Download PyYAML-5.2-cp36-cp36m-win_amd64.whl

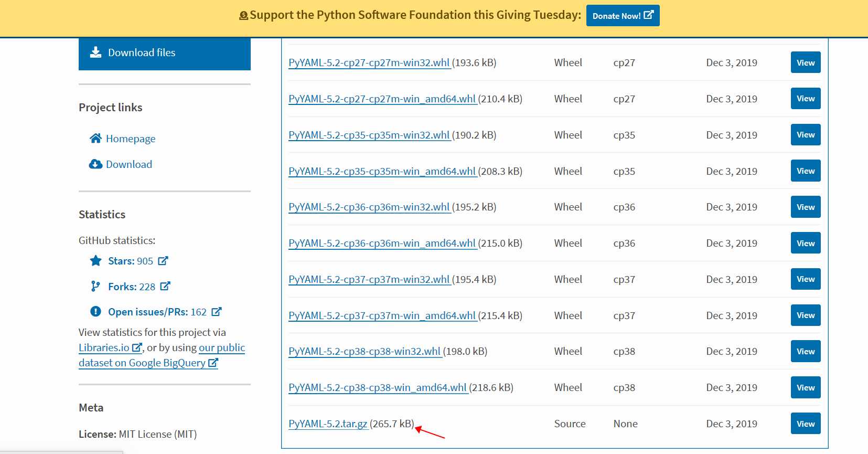click(x=382, y=243)
